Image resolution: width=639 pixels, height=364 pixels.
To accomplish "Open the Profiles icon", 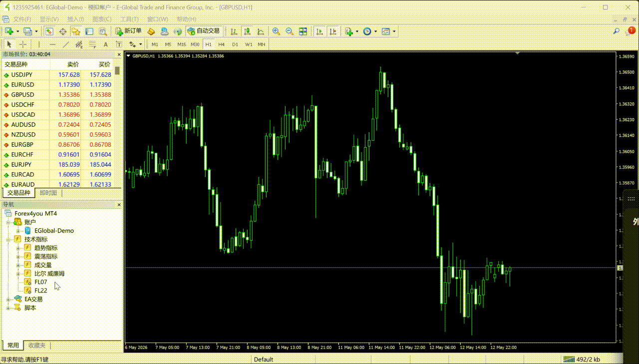I will [x=27, y=31].
